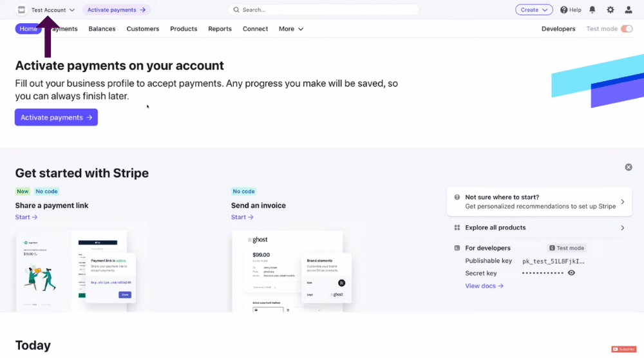
Task: Open the ghost invoice preview thumbnail
Action: click(x=292, y=271)
